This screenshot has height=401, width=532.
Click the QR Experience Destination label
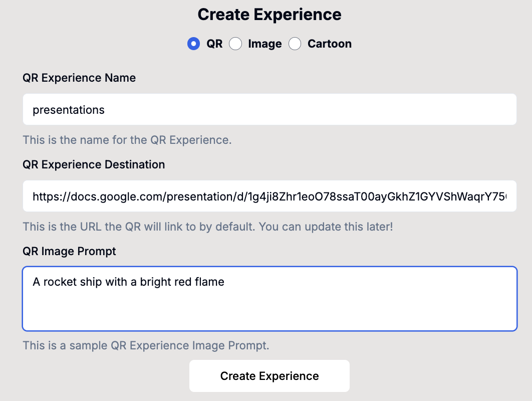click(94, 164)
